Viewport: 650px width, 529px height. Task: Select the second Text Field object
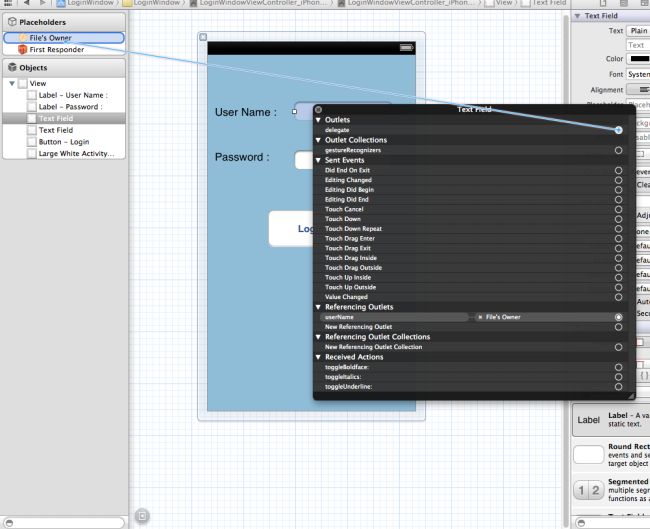64,130
